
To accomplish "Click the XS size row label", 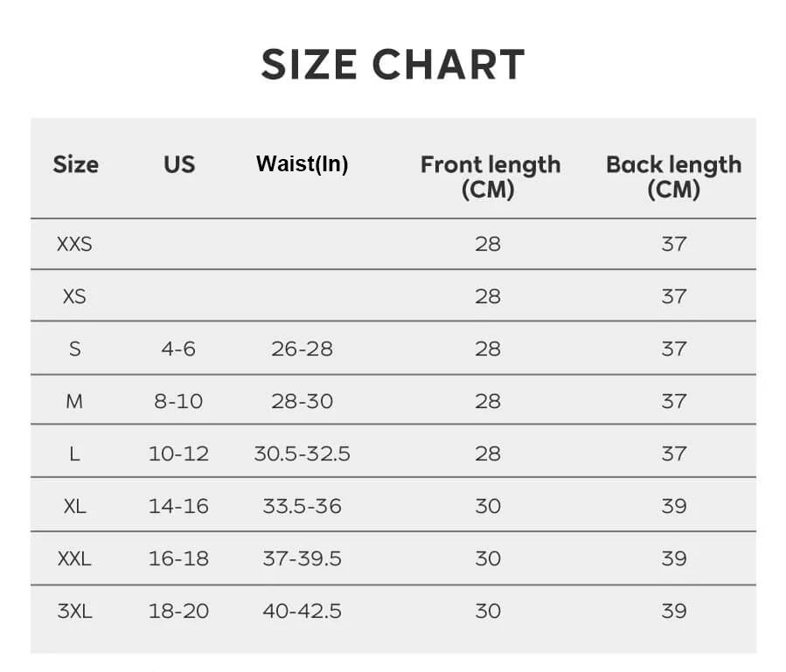I will pyautogui.click(x=74, y=296).
